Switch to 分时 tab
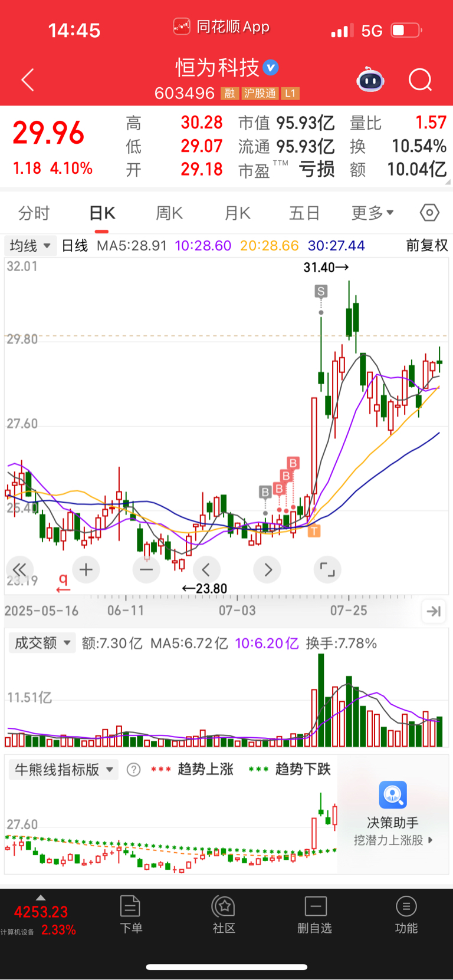The image size is (453, 980). 34,213
